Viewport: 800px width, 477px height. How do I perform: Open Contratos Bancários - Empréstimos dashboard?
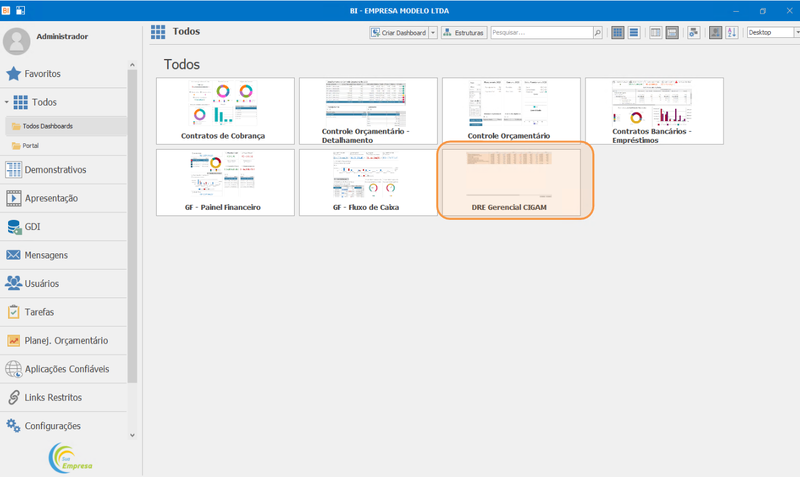(x=654, y=111)
